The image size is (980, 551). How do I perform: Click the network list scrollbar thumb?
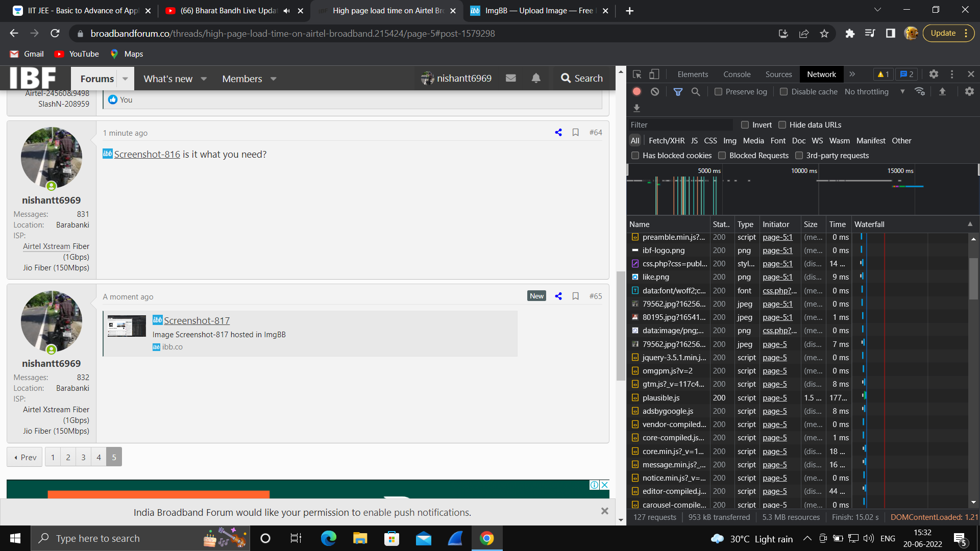[x=973, y=278]
